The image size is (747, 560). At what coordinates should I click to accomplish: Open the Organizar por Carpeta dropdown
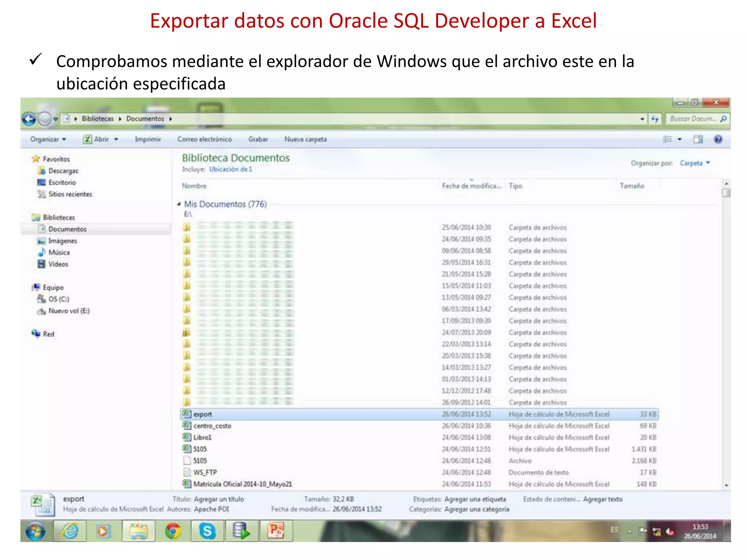point(694,163)
